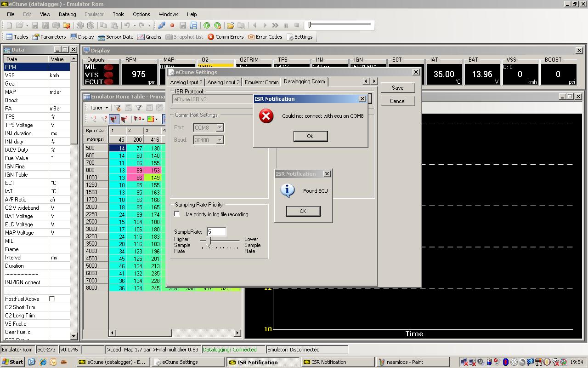This screenshot has height=368, width=588.
Task: Open the Datalog menu
Action: click(67, 14)
